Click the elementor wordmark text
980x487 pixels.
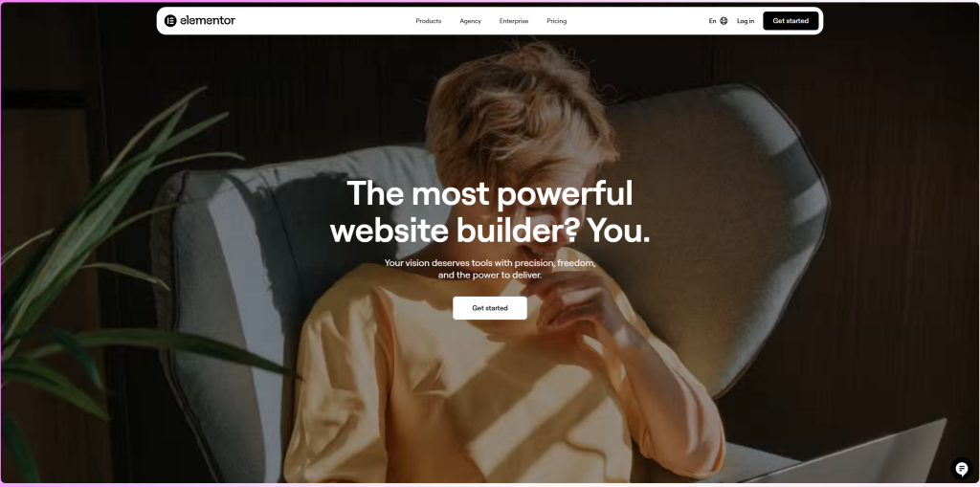208,21
